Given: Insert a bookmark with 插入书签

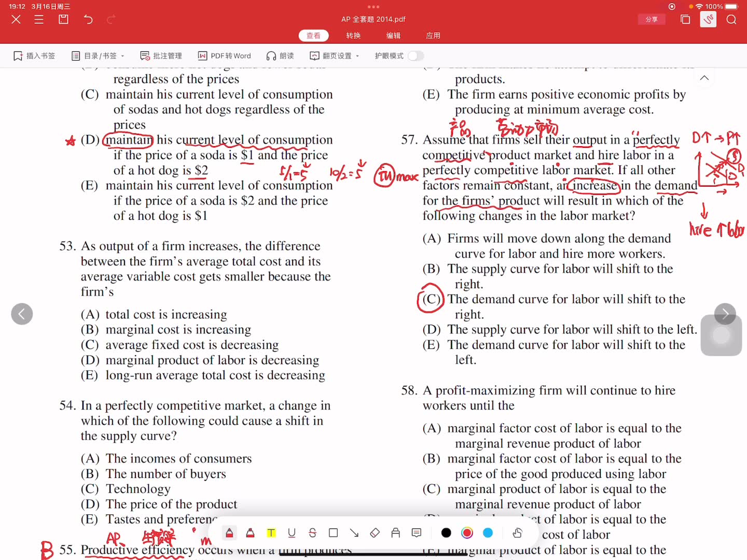Looking at the screenshot, I should (x=34, y=55).
